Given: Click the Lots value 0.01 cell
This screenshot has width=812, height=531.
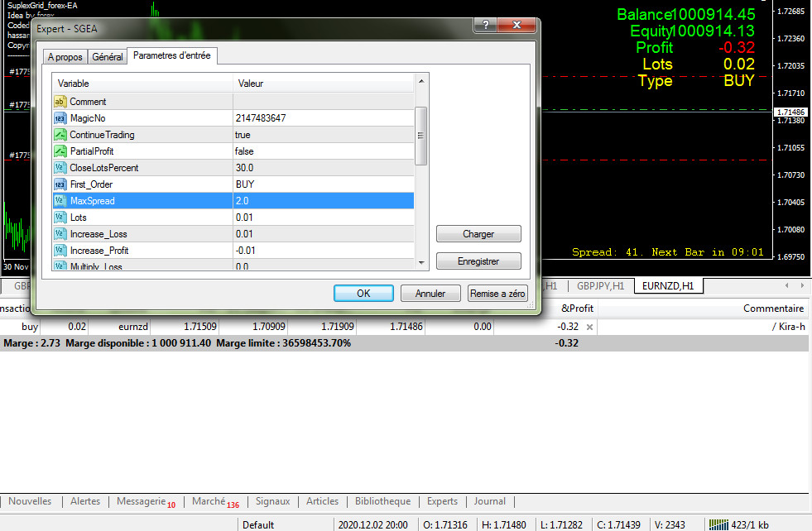Looking at the screenshot, I should click(323, 218).
